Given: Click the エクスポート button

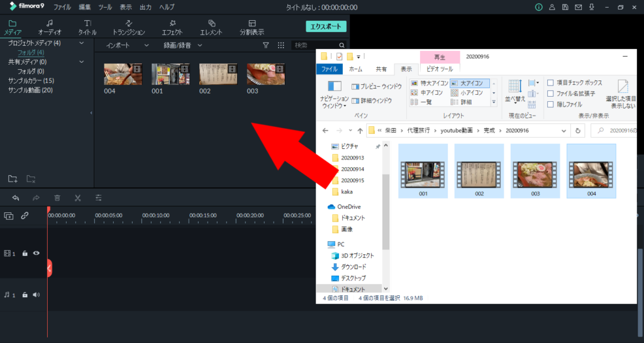Looking at the screenshot, I should (x=326, y=26).
